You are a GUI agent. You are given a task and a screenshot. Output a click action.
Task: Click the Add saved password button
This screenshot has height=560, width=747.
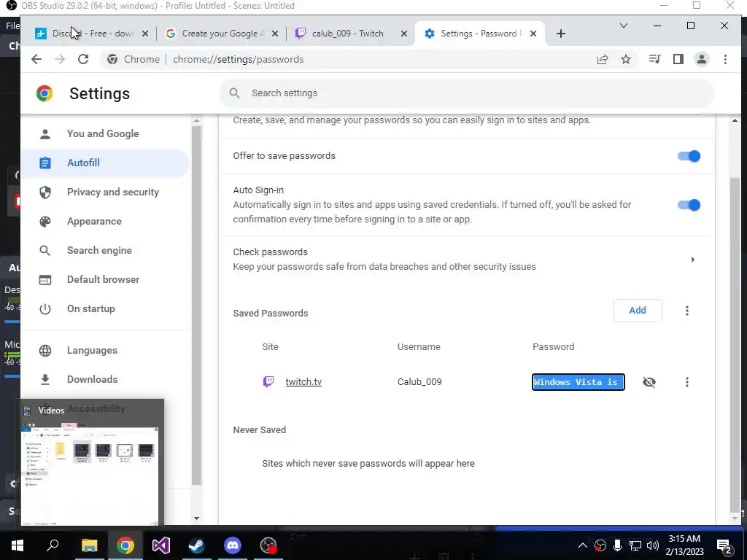pyautogui.click(x=638, y=311)
